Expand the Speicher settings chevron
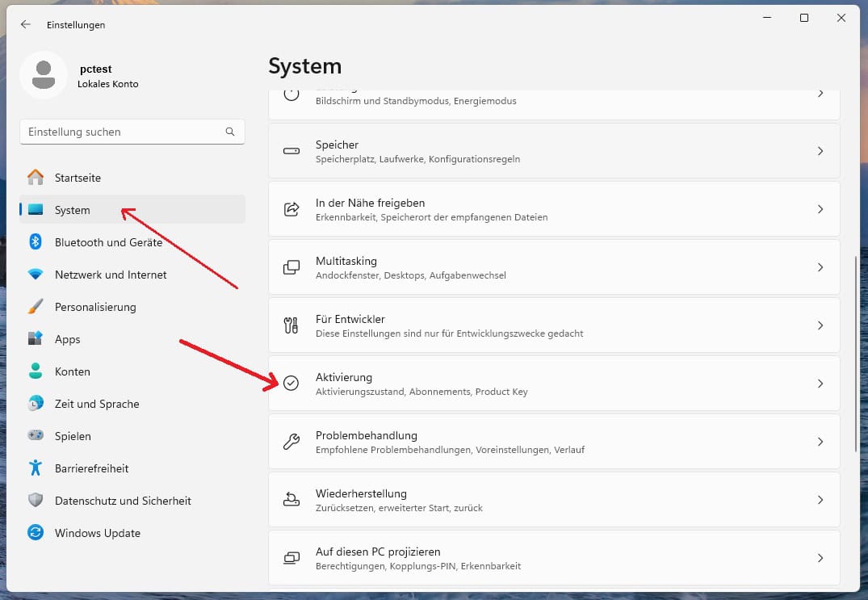This screenshot has height=600, width=868. click(820, 151)
